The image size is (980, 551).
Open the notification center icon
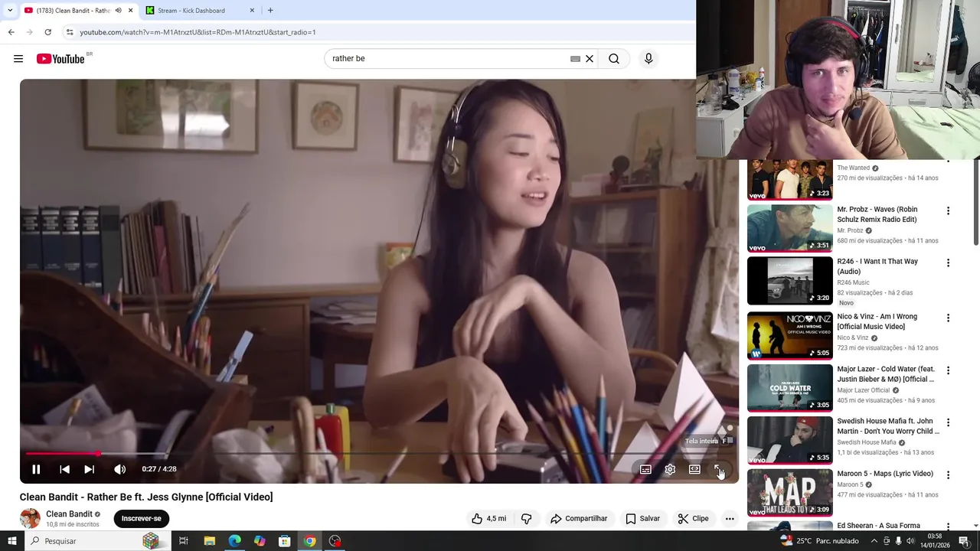point(964,541)
